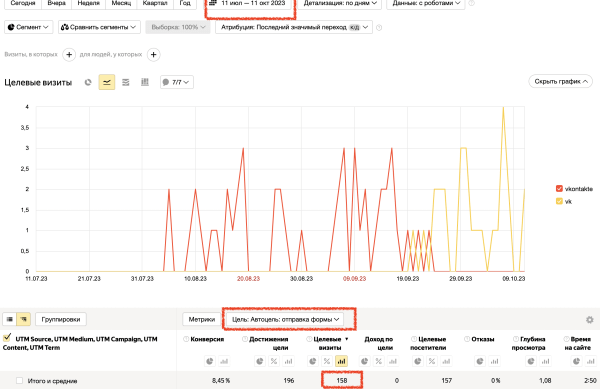Expand the Сегмент dropdown
Viewport: 600px width, 389px height.
28,27
